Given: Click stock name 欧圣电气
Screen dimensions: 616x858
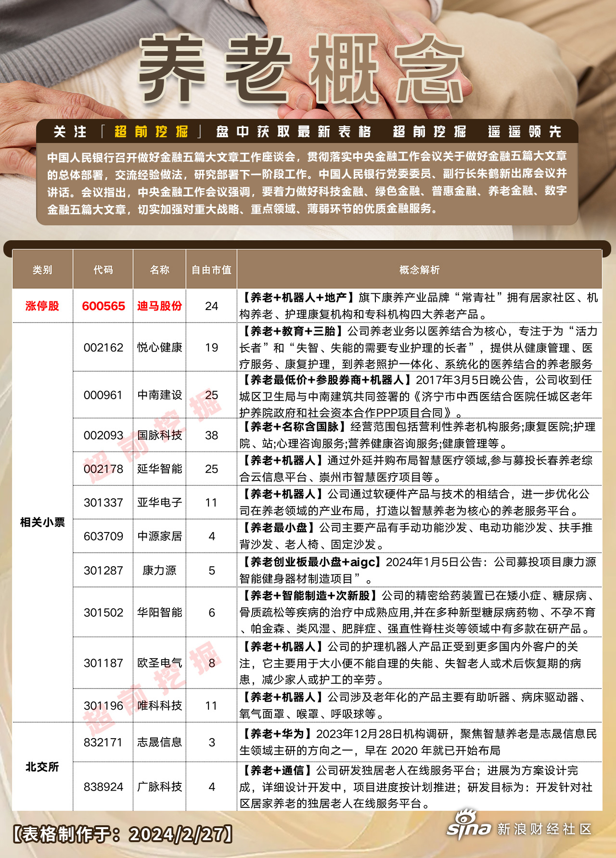Looking at the screenshot, I should pos(159,663).
